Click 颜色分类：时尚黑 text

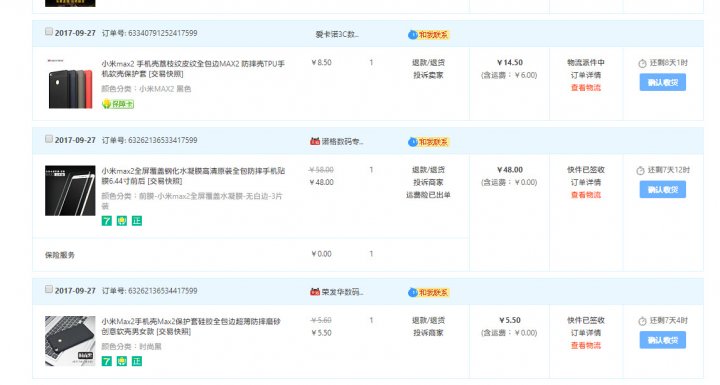(x=131, y=346)
